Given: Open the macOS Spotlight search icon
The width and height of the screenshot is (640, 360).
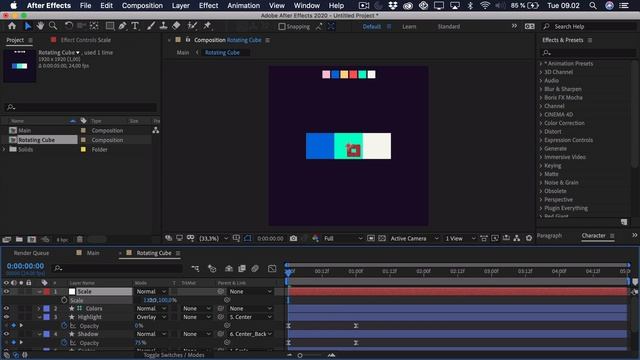Looking at the screenshot, I should (x=593, y=6).
